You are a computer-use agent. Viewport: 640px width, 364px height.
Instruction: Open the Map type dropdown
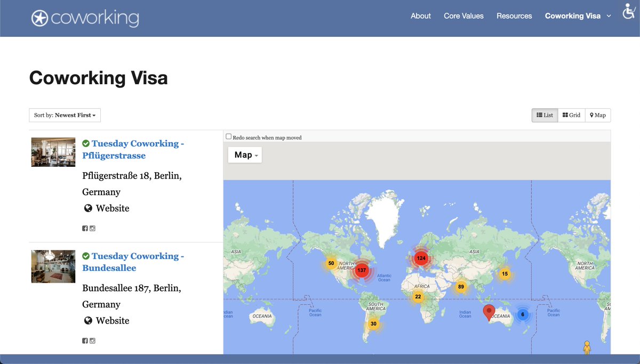click(245, 155)
